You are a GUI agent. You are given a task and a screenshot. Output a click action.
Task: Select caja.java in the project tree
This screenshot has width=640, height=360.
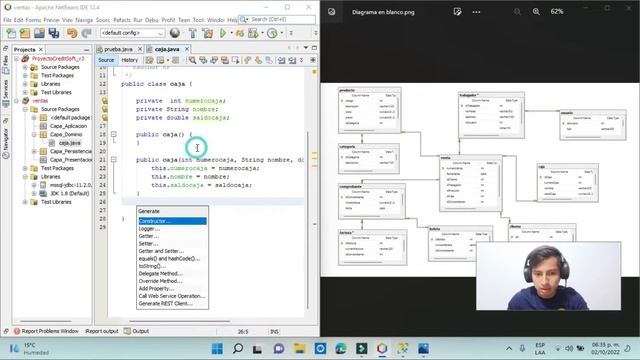pos(65,143)
